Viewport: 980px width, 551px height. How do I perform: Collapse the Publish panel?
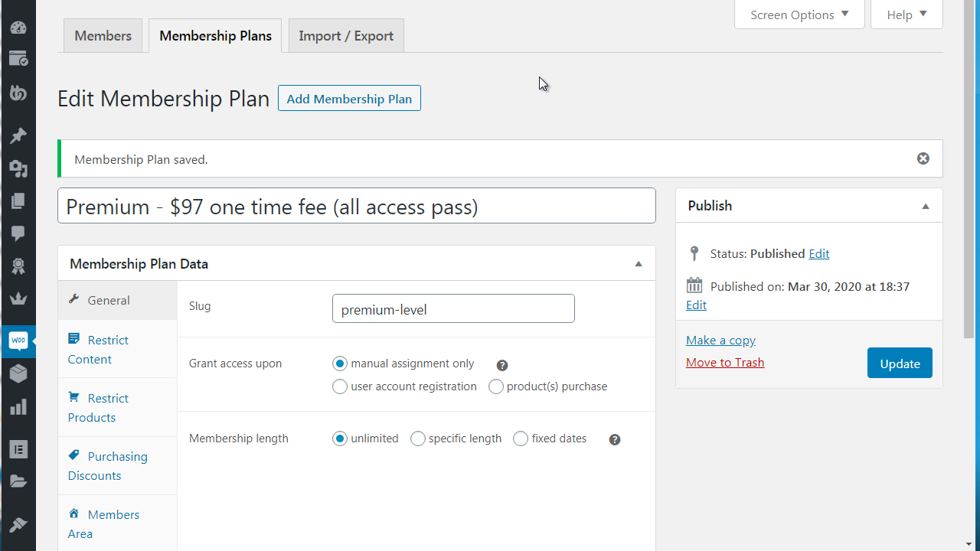coord(925,207)
